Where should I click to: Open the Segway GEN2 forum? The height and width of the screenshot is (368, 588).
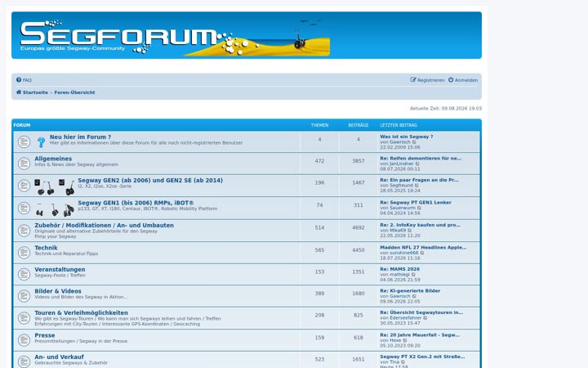(x=150, y=181)
